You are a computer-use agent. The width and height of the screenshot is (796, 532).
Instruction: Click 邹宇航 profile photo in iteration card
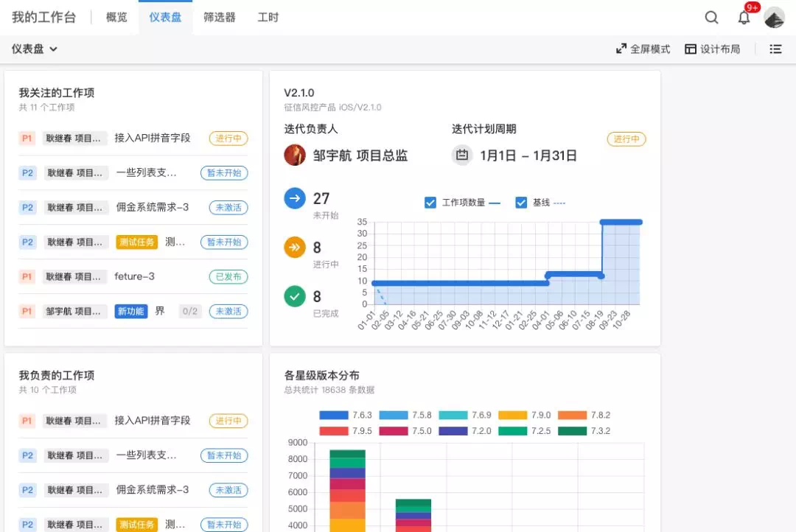click(294, 155)
